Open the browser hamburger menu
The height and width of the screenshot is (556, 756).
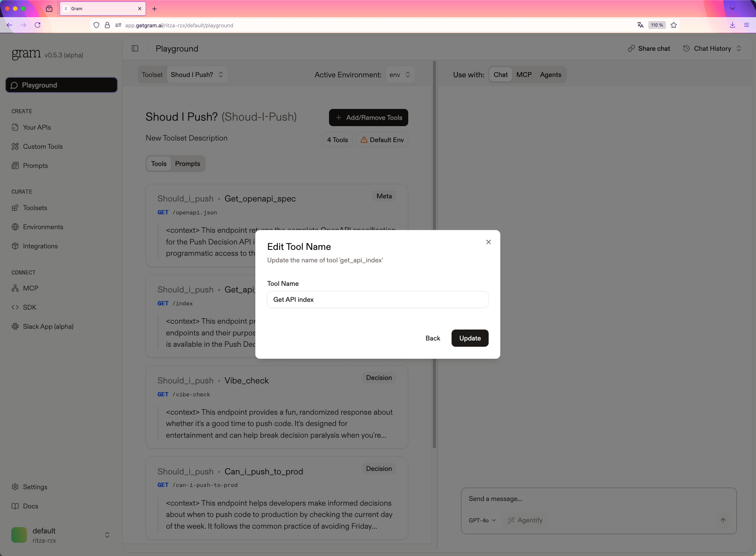pyautogui.click(x=747, y=25)
